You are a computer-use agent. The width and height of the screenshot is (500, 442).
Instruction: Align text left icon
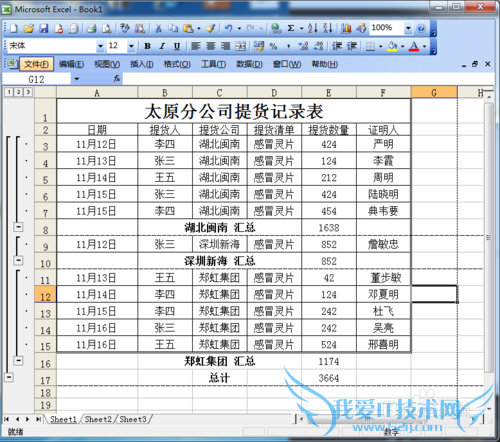(x=196, y=46)
